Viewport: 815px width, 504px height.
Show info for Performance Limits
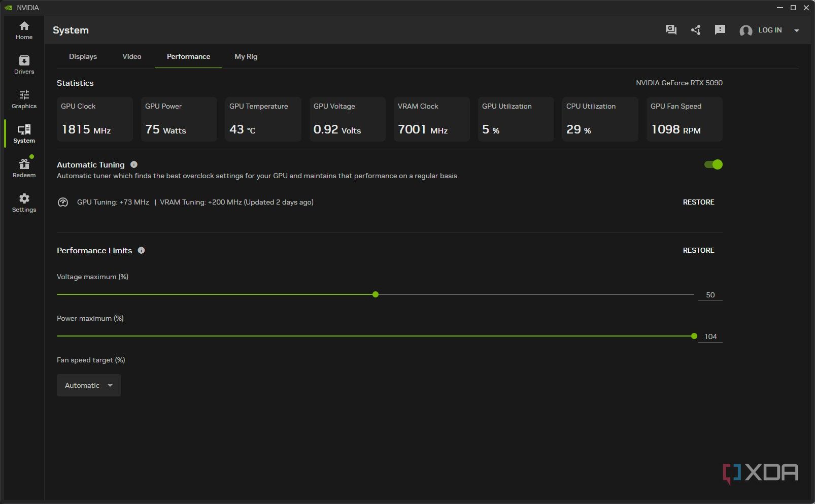[141, 250]
